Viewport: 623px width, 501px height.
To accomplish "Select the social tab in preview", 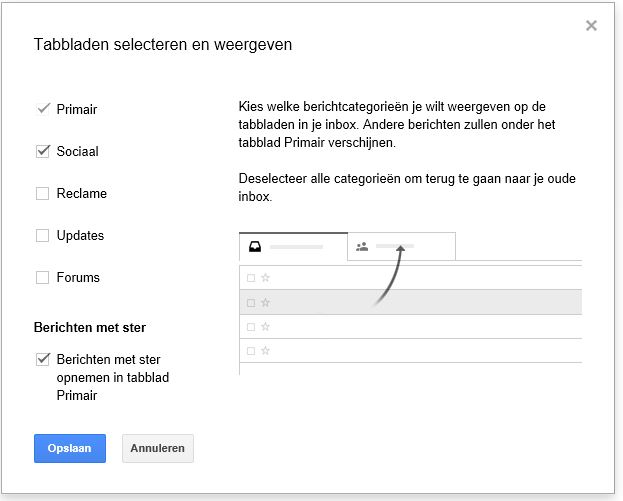I will click(x=401, y=247).
